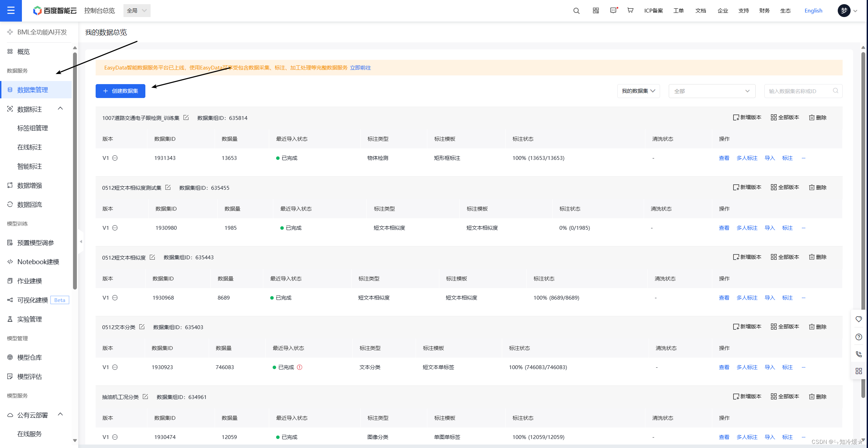The width and height of the screenshot is (868, 448).
Task: Open the 全部 type dropdown
Action: coord(712,91)
